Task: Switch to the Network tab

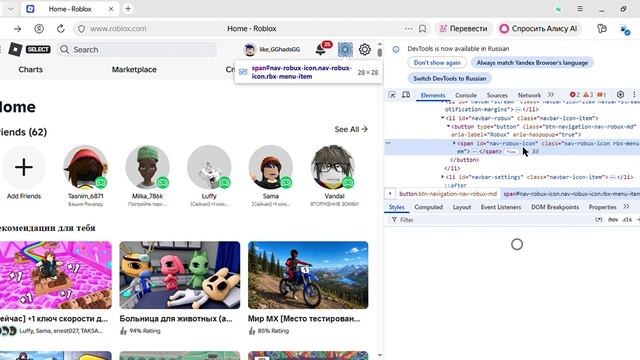Action: pos(529,95)
